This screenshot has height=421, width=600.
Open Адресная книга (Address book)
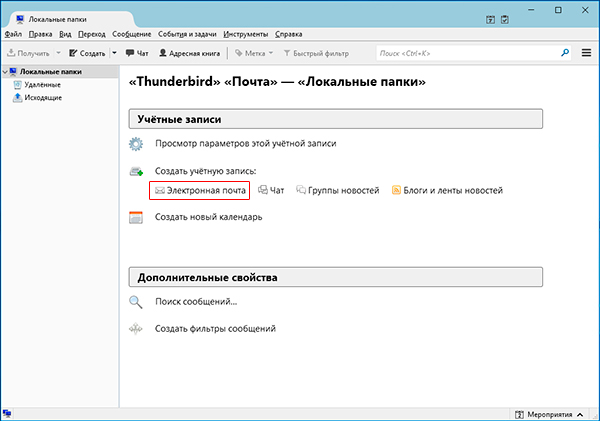click(190, 53)
